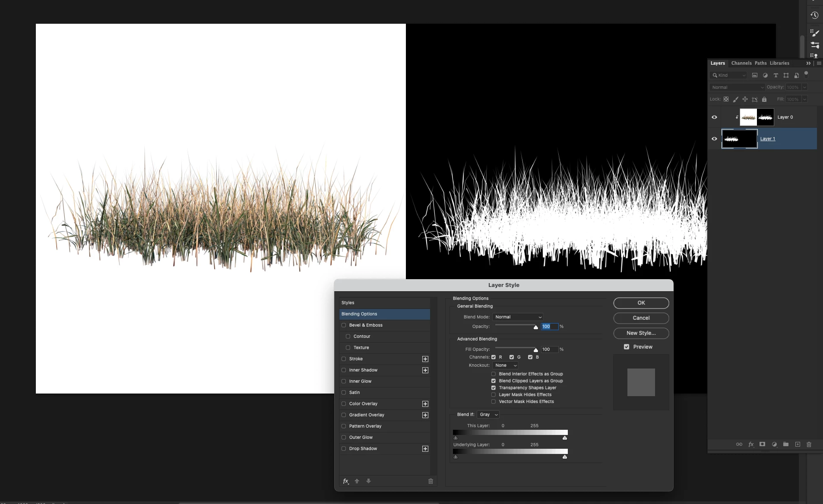Filter layers by pixel layers icon
Screen dimensions: 823x504
click(755, 75)
